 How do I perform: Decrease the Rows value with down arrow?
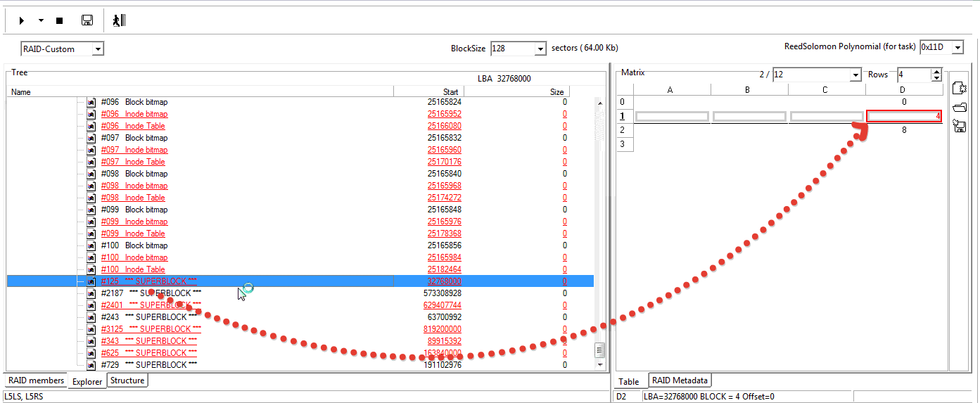click(936, 78)
